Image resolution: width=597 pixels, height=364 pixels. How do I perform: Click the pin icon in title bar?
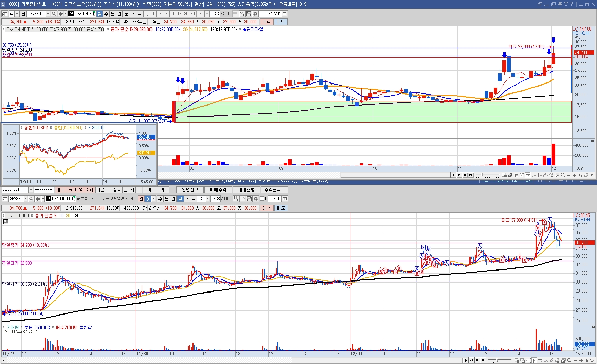click(x=560, y=4)
